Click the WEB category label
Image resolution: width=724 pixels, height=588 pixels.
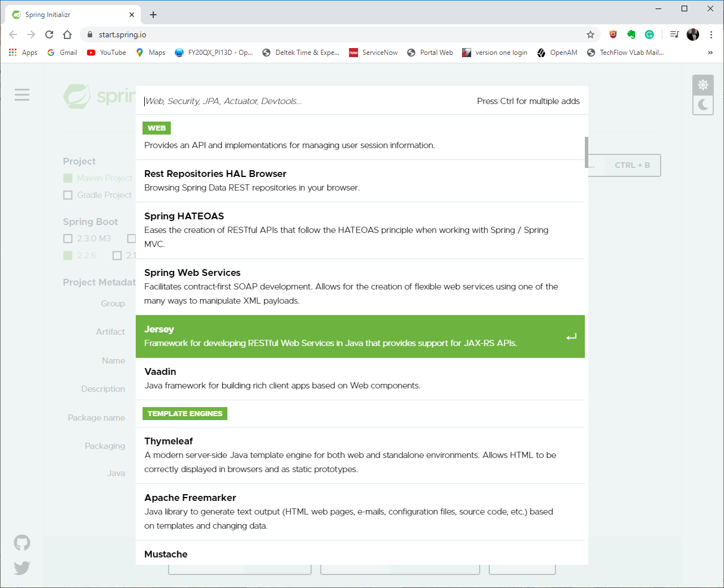(157, 128)
